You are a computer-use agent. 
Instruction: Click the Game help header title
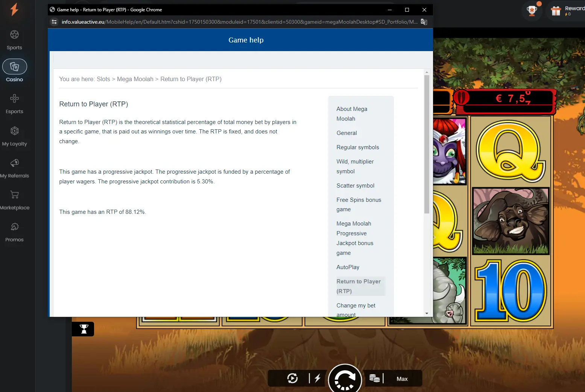click(246, 40)
